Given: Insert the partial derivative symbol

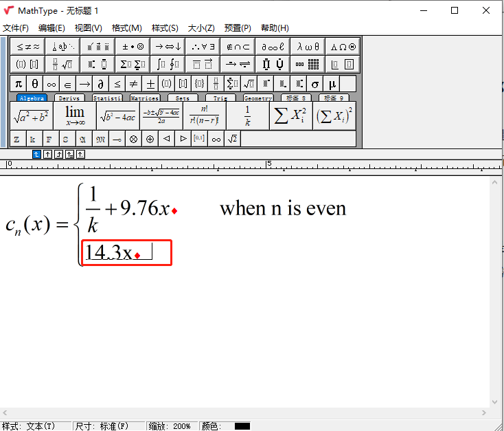Looking at the screenshot, I should pos(101,84).
